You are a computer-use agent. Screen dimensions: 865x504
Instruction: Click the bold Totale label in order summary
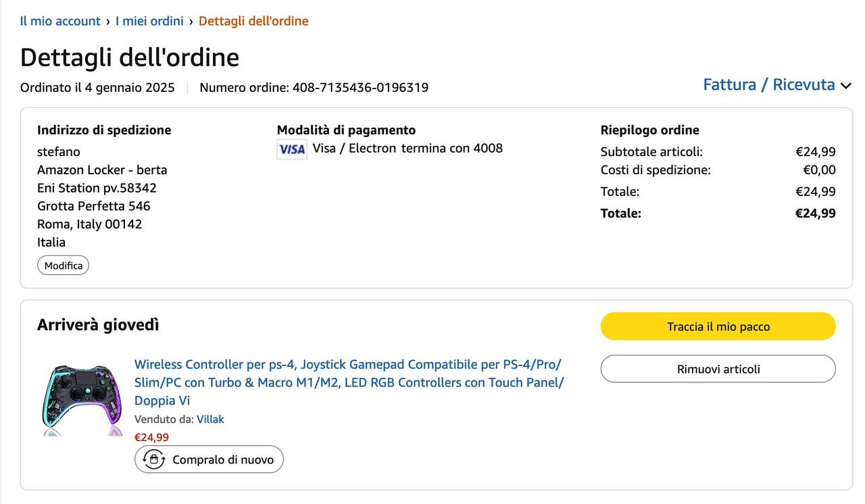[620, 213]
